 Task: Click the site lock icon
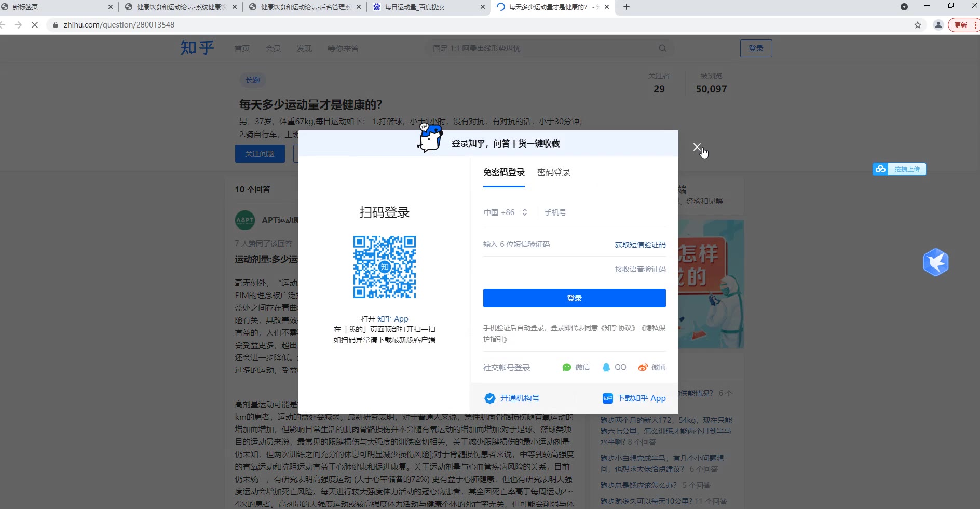tap(56, 24)
